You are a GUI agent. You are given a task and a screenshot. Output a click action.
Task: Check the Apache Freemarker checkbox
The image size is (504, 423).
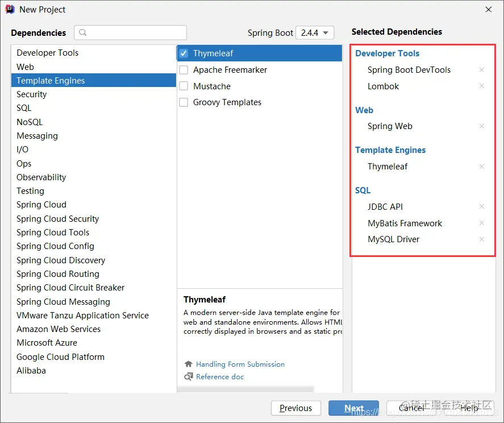[x=184, y=70]
